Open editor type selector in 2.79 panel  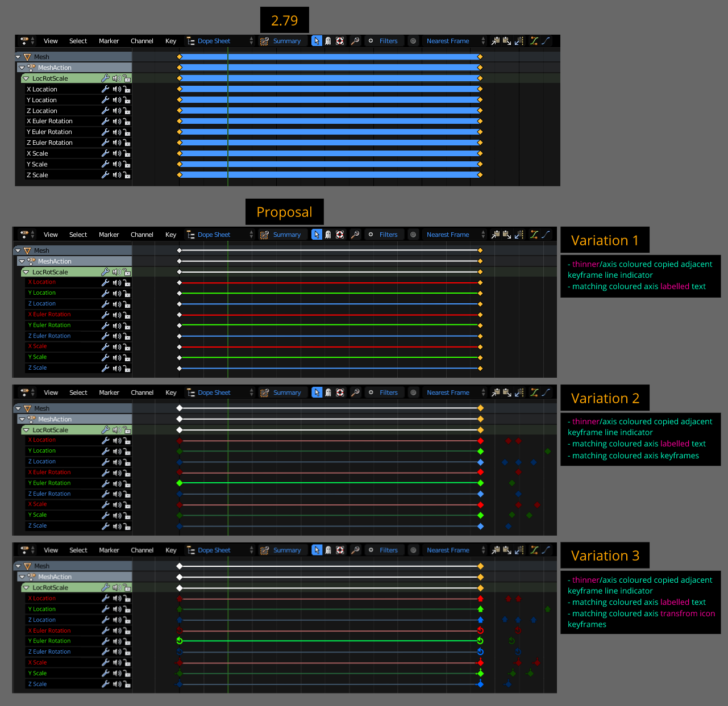click(x=27, y=41)
